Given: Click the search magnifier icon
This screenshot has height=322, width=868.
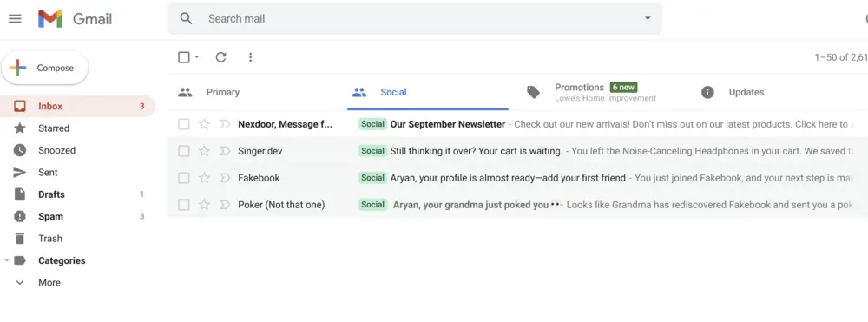Looking at the screenshot, I should (x=187, y=18).
